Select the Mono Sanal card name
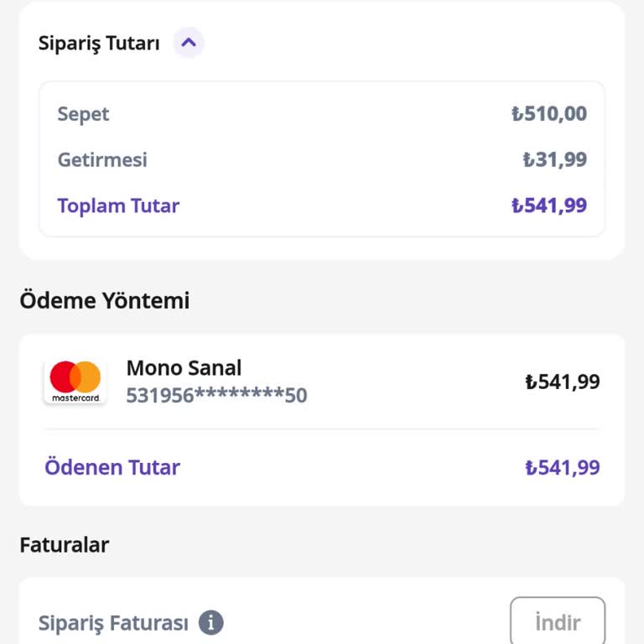Viewport: 644px width, 644px height. tap(184, 367)
